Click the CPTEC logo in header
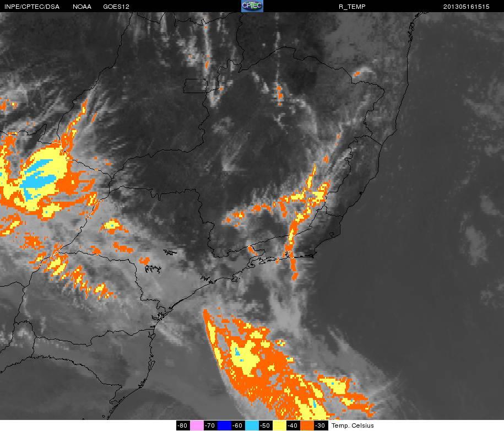 click(x=252, y=6)
